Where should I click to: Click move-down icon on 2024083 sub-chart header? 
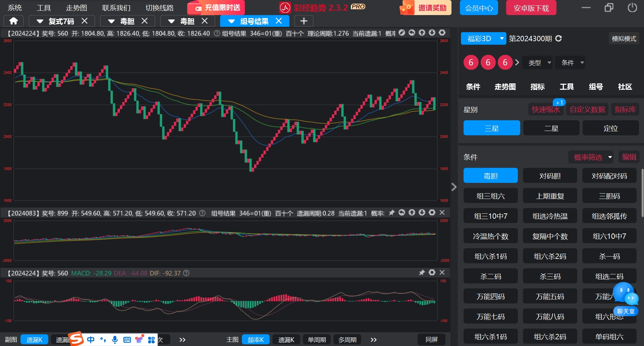(x=422, y=213)
